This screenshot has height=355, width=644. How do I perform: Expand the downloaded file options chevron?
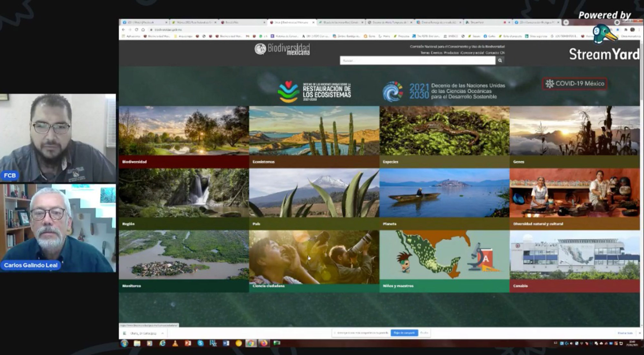point(163,333)
